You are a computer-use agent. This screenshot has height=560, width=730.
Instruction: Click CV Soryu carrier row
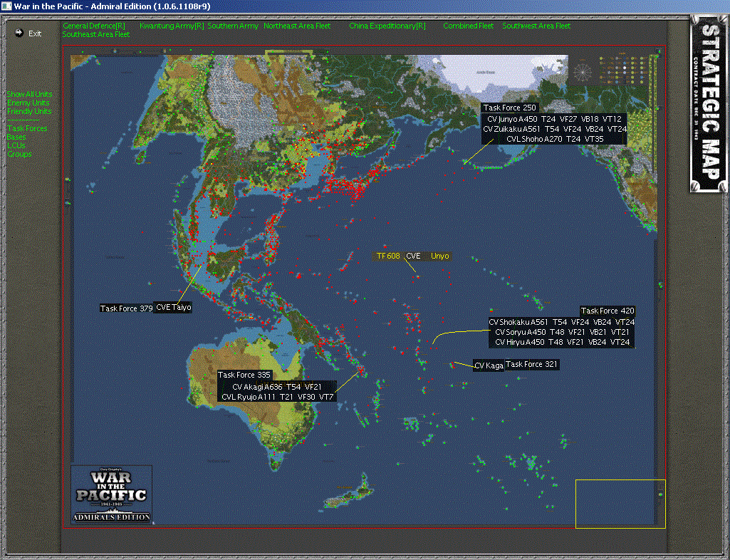pyautogui.click(x=562, y=332)
